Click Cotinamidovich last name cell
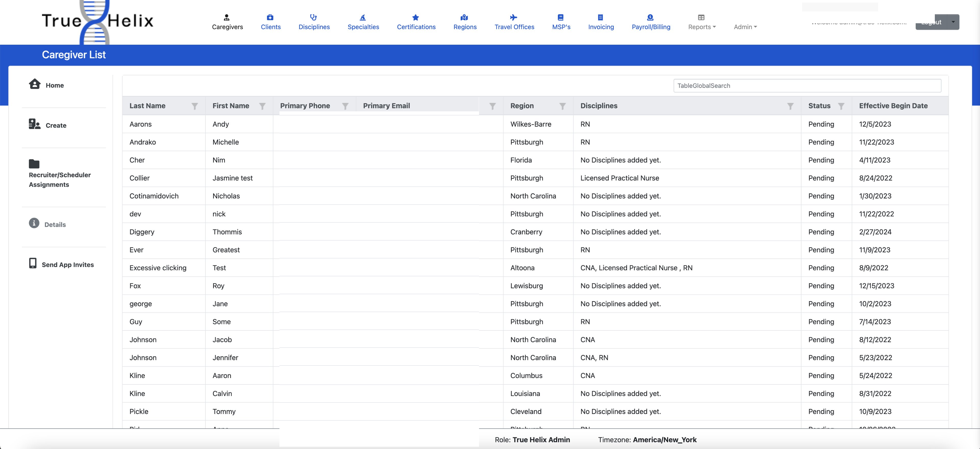The height and width of the screenshot is (449, 980). pyautogui.click(x=154, y=196)
